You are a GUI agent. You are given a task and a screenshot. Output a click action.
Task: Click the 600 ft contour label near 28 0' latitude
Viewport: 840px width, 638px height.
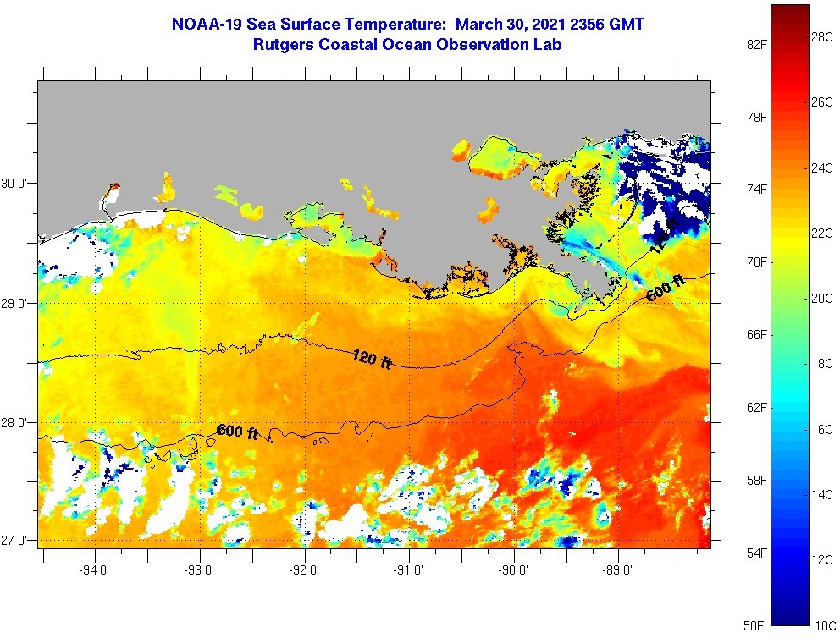coord(237,432)
